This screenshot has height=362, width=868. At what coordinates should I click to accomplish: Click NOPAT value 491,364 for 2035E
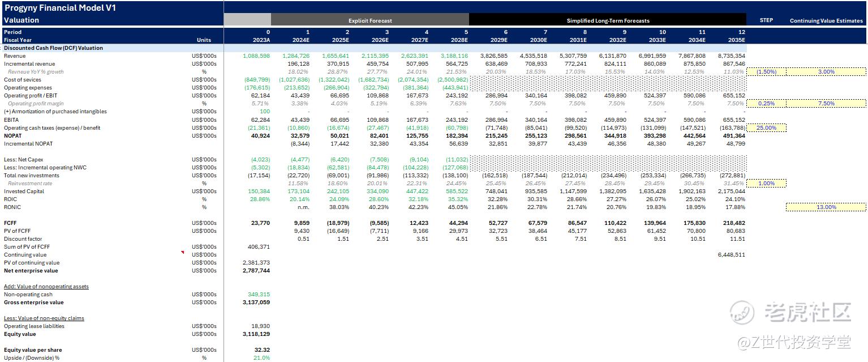(x=733, y=136)
